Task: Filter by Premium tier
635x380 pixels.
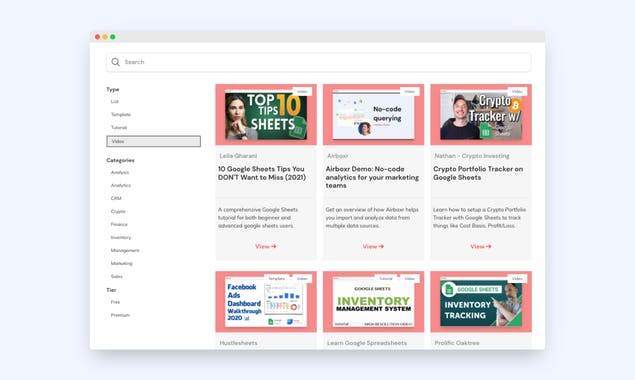Action: [x=120, y=315]
